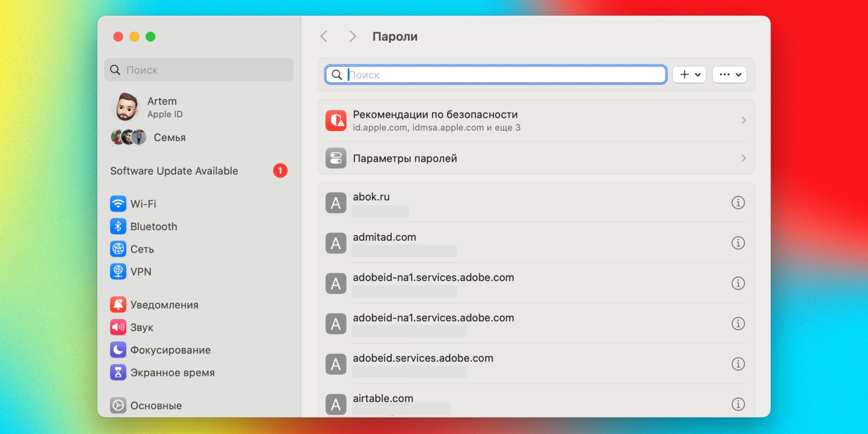The width and height of the screenshot is (868, 434).
Task: Go forward with the right chevron
Action: (353, 36)
